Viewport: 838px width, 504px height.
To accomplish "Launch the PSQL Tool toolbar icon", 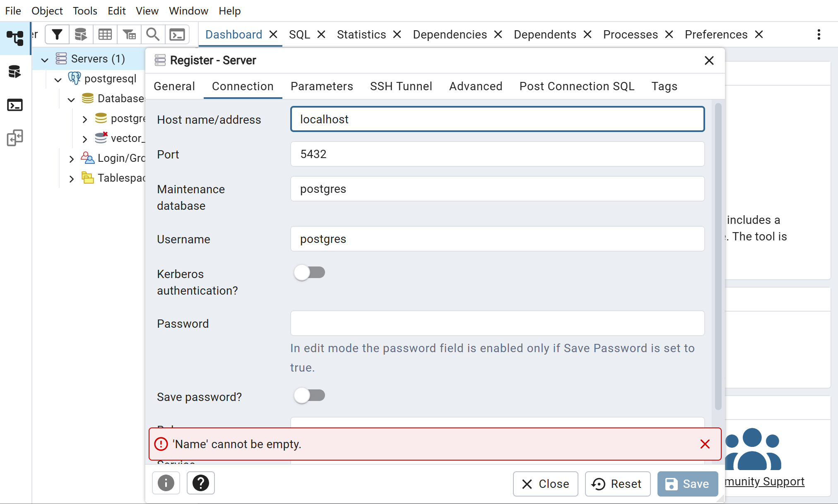I will (177, 35).
